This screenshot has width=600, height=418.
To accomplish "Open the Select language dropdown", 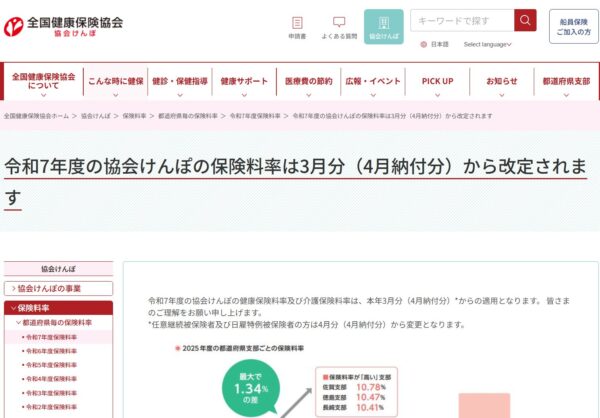I will pyautogui.click(x=487, y=44).
